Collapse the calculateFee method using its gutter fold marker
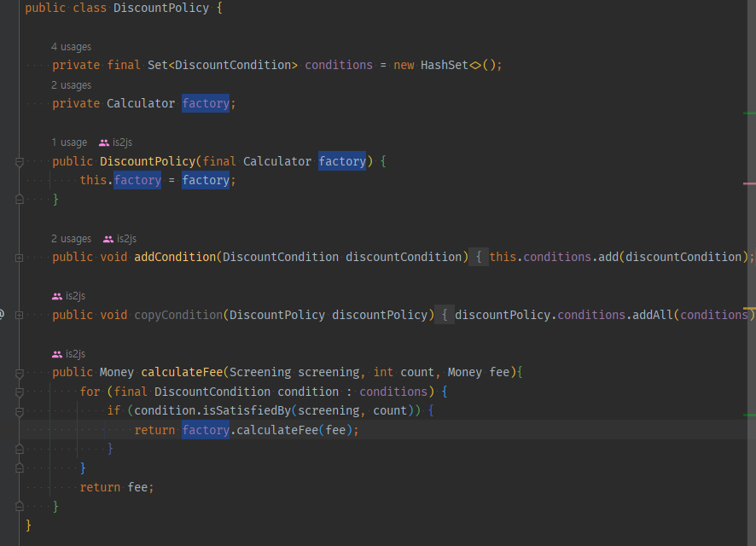 click(20, 373)
